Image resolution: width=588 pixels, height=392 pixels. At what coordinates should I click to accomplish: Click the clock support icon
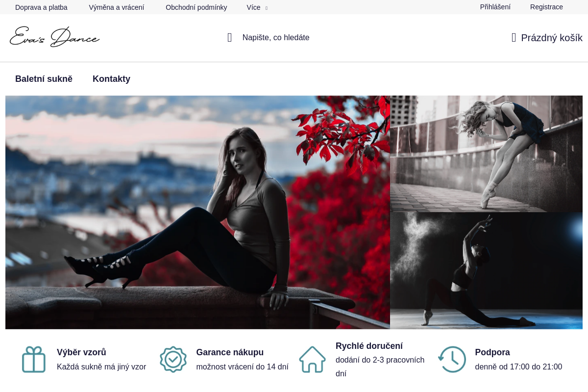(452, 359)
